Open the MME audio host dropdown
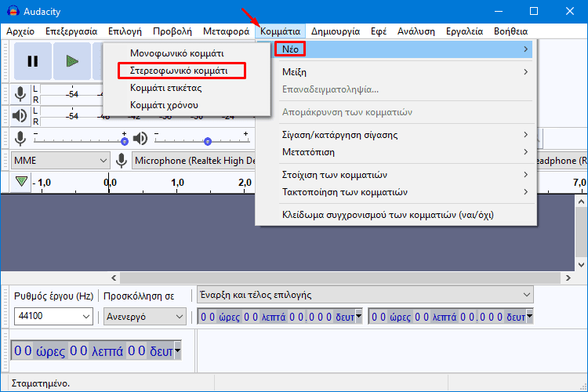Screen dimensions: 588x392 pyautogui.click(x=60, y=161)
